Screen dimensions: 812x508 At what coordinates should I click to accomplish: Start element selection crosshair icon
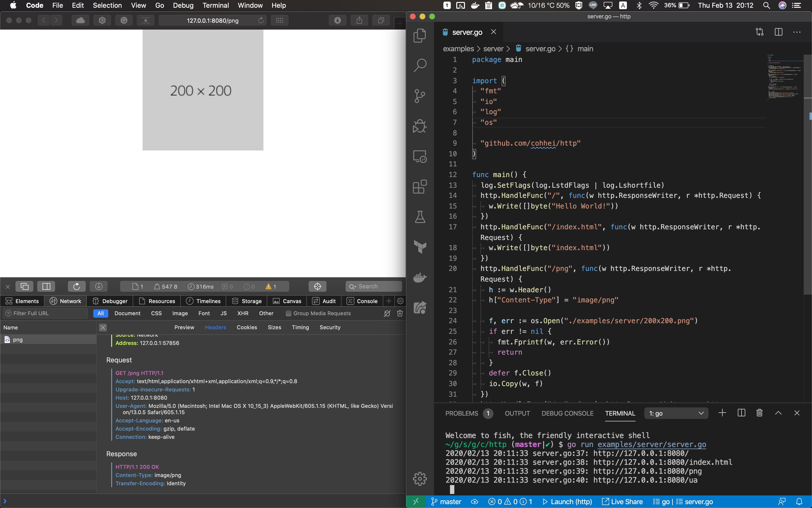point(317,286)
